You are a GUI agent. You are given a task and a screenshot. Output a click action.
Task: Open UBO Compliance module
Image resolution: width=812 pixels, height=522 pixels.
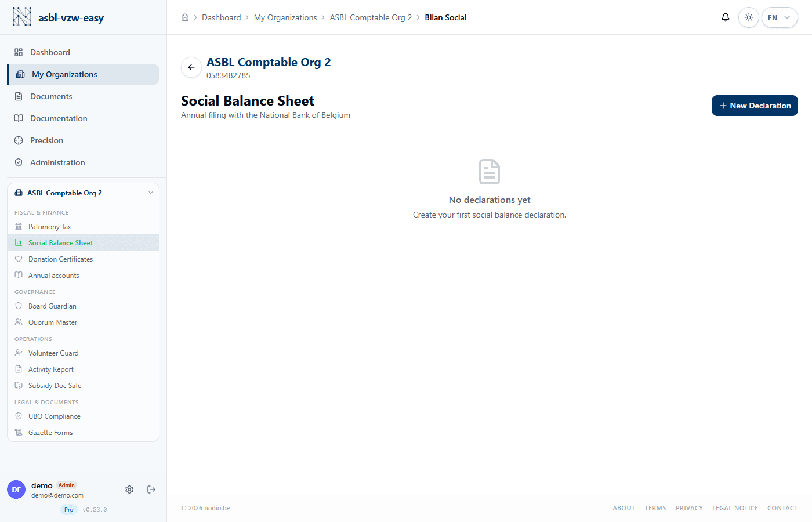tap(83, 416)
